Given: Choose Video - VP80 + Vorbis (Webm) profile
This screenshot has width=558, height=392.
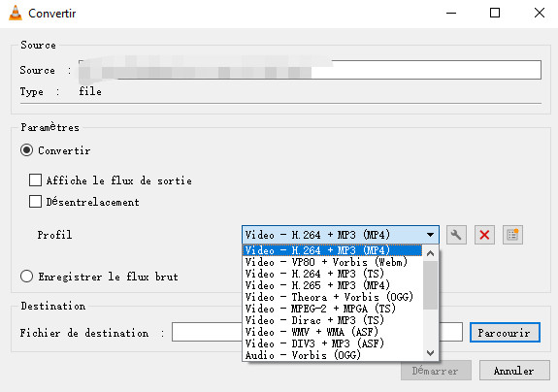Looking at the screenshot, I should 333,262.
